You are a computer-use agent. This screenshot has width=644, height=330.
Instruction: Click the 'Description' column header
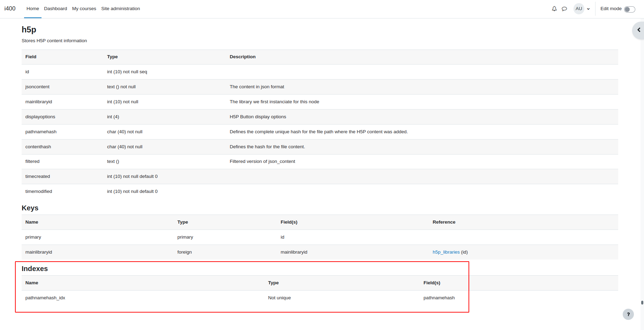click(242, 57)
